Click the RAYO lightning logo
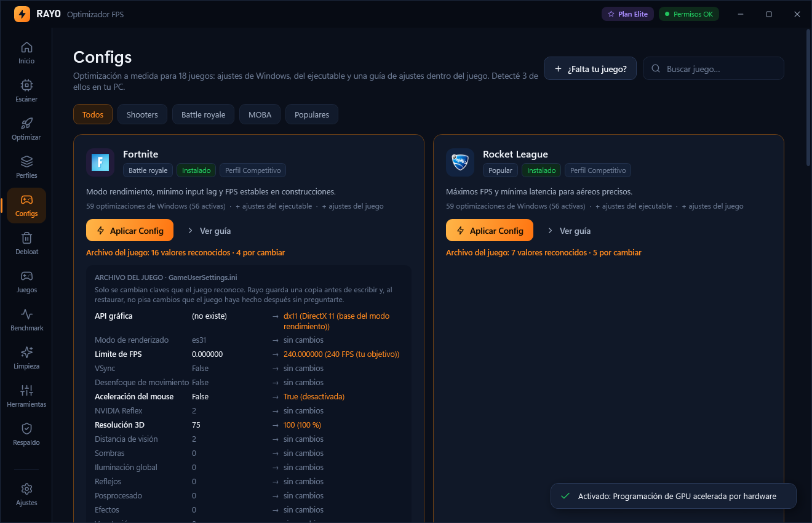The height and width of the screenshot is (523, 812). point(22,14)
